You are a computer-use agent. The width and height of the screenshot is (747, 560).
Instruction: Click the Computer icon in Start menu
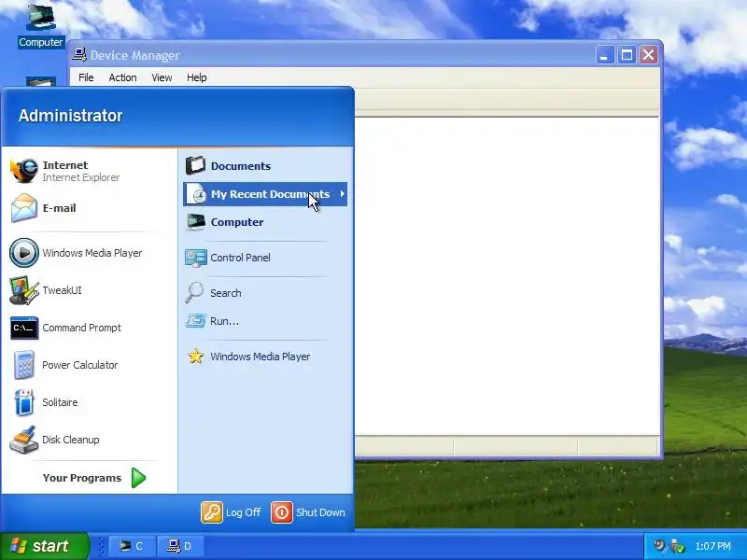(x=196, y=222)
